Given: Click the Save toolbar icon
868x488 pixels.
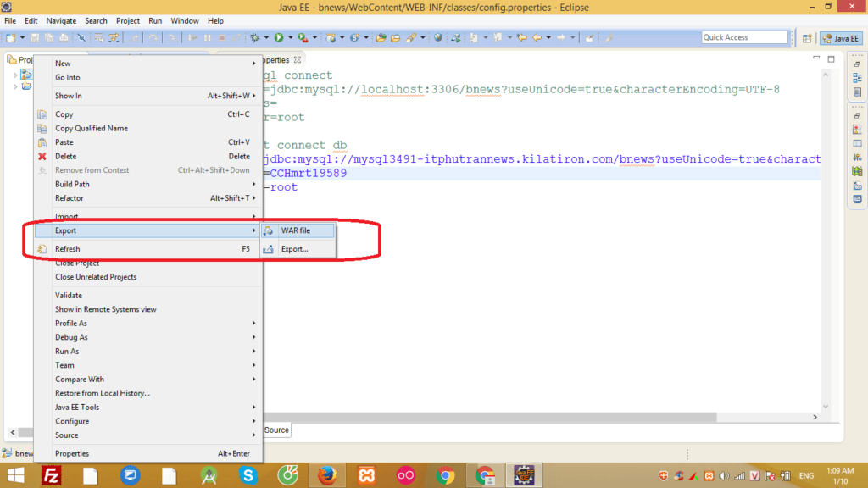Looking at the screenshot, I should coord(34,37).
